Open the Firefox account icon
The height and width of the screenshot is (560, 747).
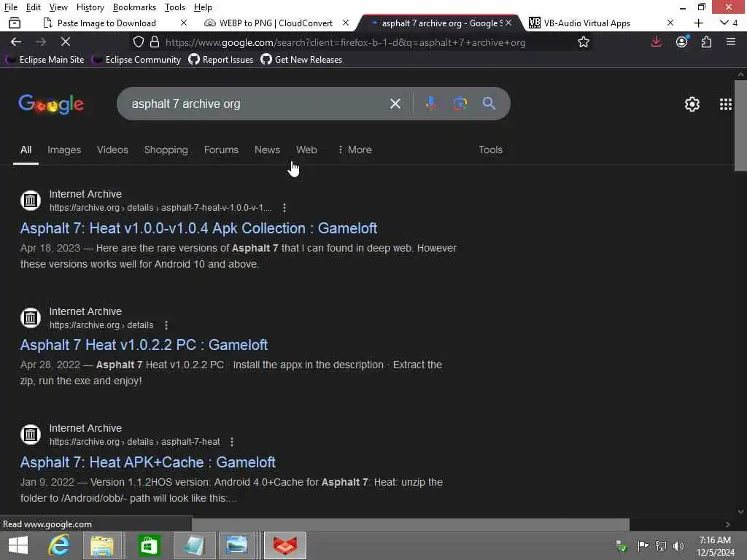(x=682, y=42)
